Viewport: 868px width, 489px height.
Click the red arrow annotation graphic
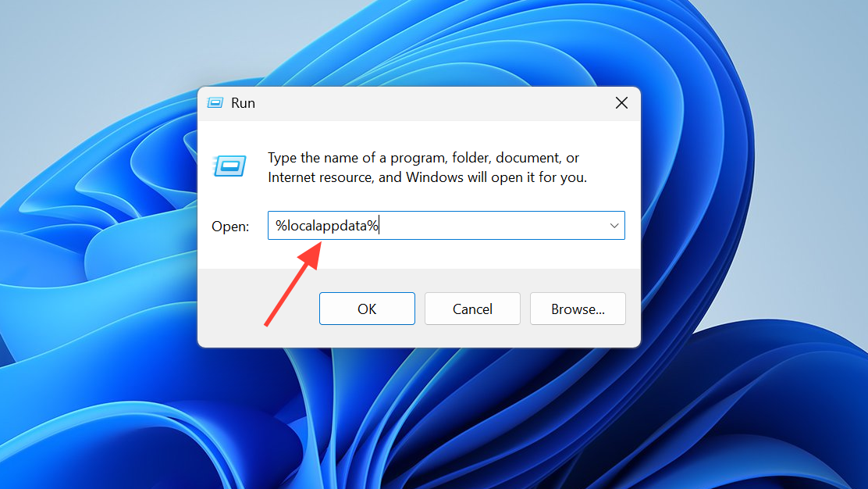click(293, 284)
